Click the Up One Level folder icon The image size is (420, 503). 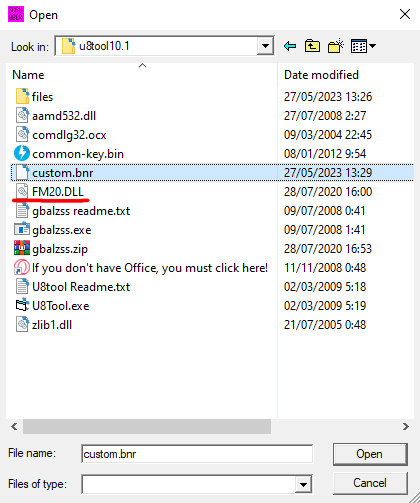pyautogui.click(x=312, y=46)
